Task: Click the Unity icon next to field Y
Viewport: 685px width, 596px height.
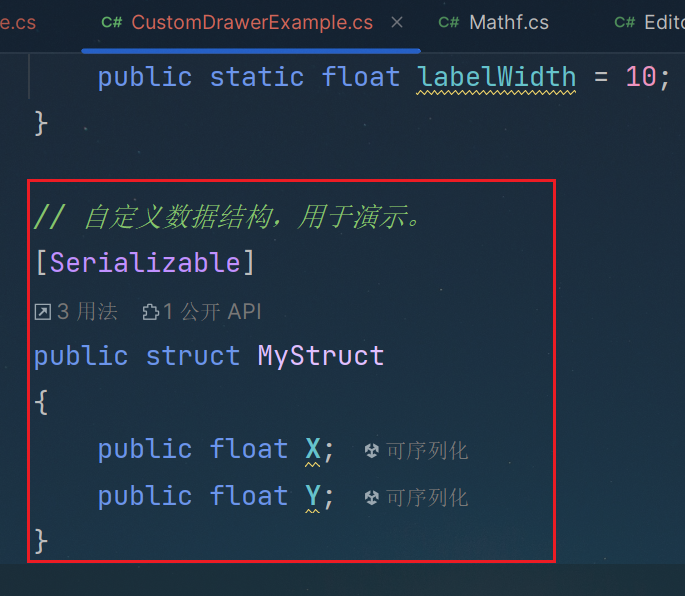Action: point(371,498)
